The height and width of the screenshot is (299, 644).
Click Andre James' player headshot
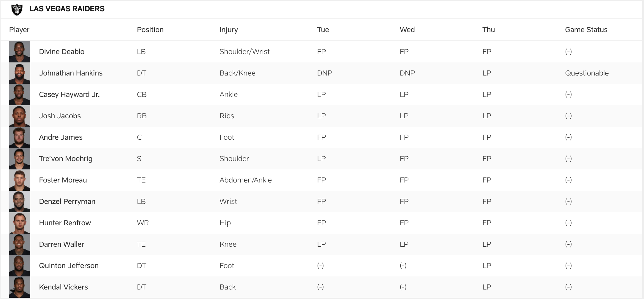[20, 137]
